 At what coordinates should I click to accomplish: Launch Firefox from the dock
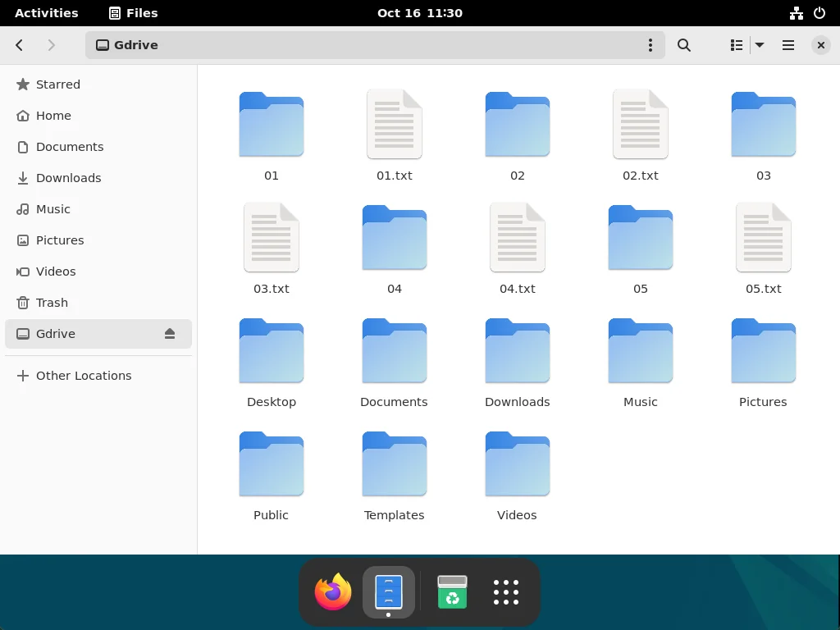(x=333, y=592)
